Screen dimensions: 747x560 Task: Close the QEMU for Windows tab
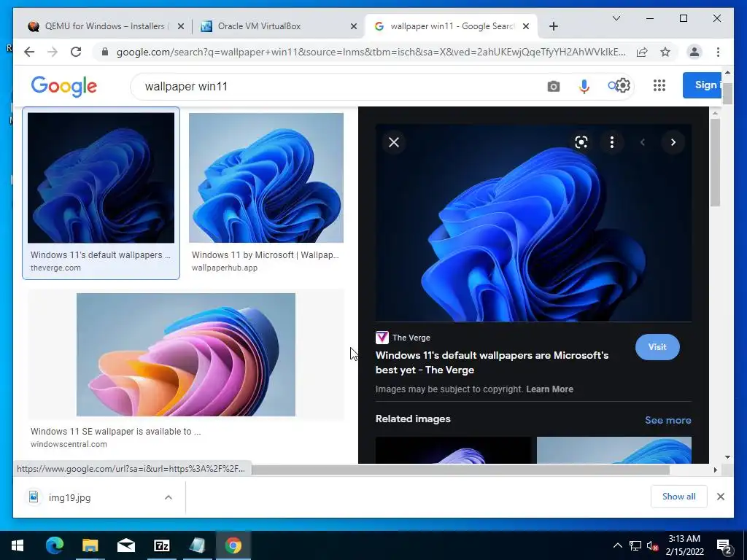point(181,26)
